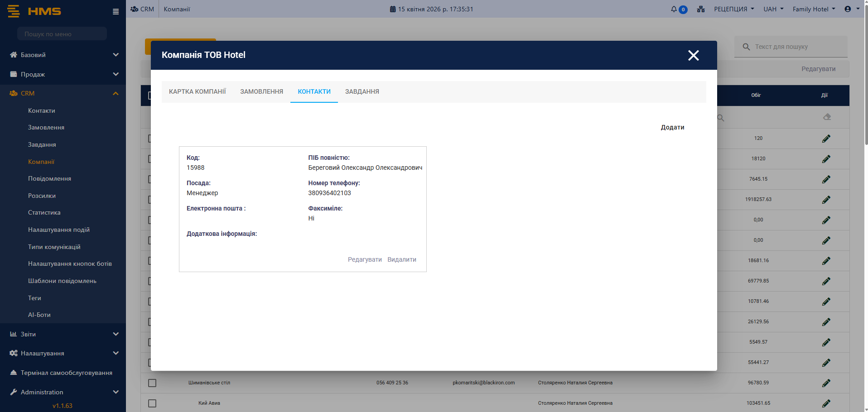The image size is (868, 412).
Task: Click the search magnifier icon in search box
Action: 746,47
